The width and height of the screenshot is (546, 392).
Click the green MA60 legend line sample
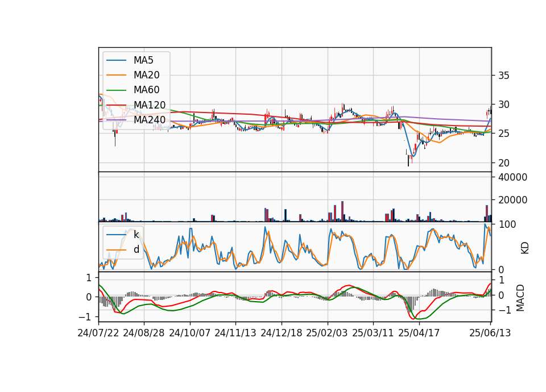(x=116, y=90)
